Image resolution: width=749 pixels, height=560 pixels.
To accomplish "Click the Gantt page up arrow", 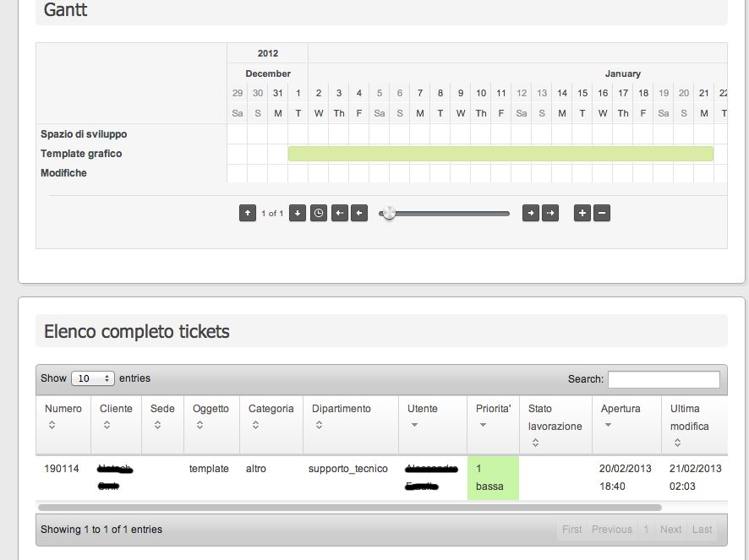I will pyautogui.click(x=248, y=214).
